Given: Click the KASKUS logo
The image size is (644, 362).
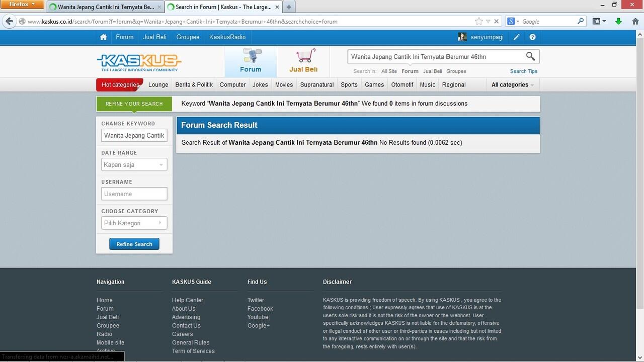Looking at the screenshot, I should [139, 62].
